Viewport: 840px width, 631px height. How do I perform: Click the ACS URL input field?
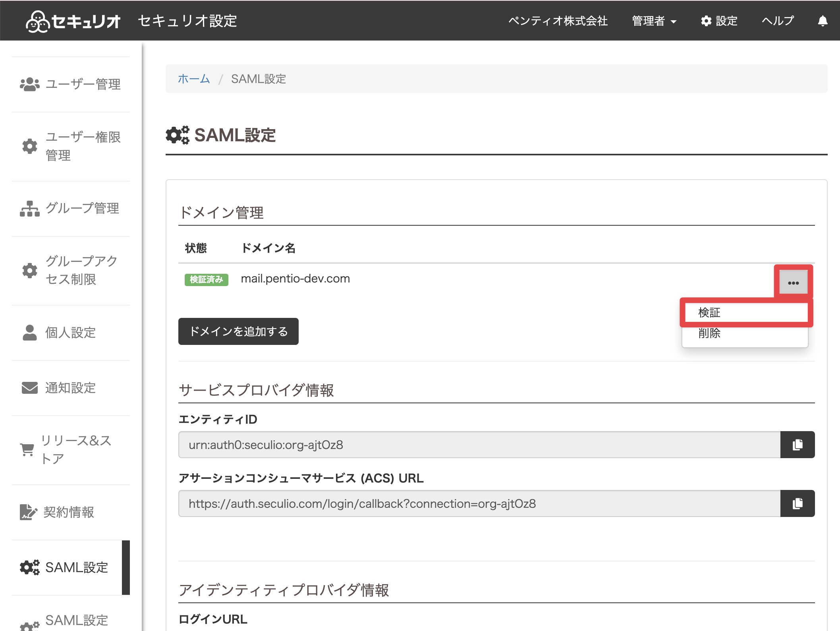coord(479,503)
